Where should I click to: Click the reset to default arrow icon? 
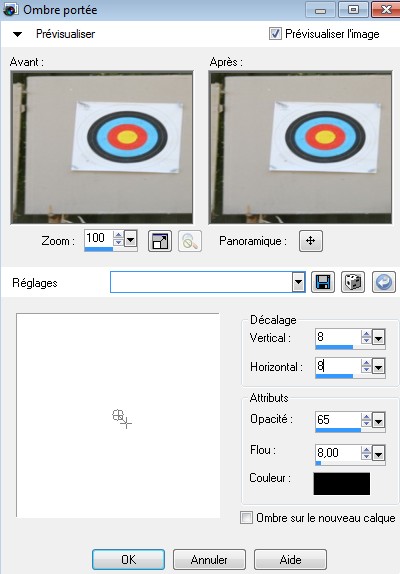pyautogui.click(x=384, y=282)
